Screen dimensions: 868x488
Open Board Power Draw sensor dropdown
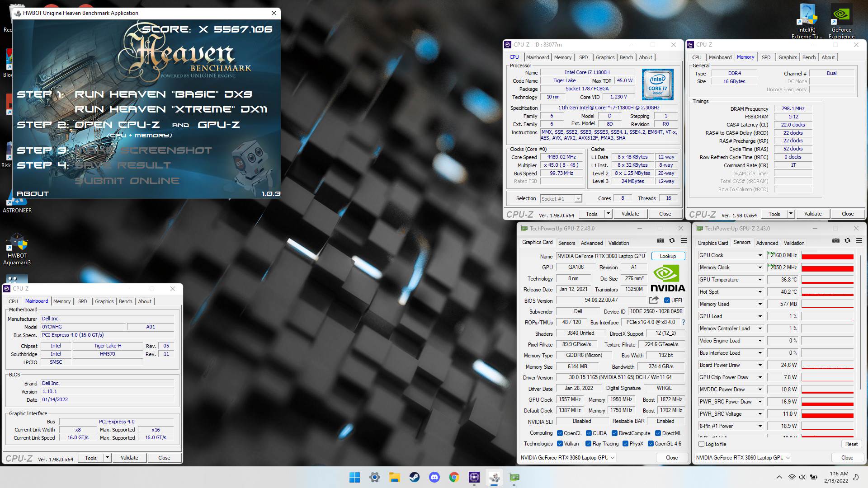coord(760,366)
